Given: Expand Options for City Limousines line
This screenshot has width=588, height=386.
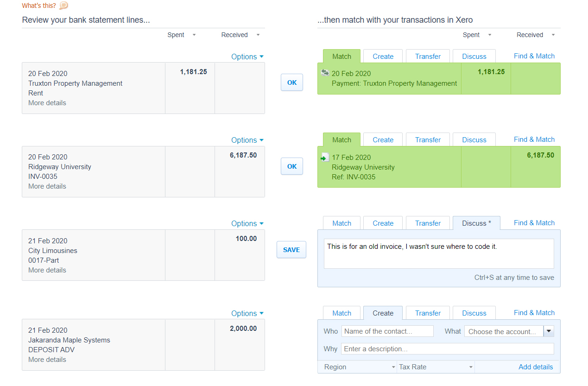Looking at the screenshot, I should 247,223.
